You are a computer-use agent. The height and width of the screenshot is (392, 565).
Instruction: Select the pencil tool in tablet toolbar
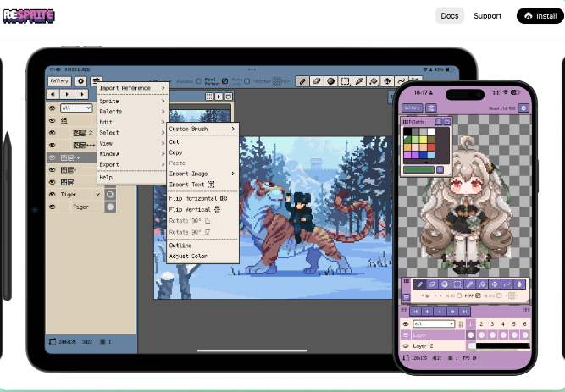coord(302,81)
